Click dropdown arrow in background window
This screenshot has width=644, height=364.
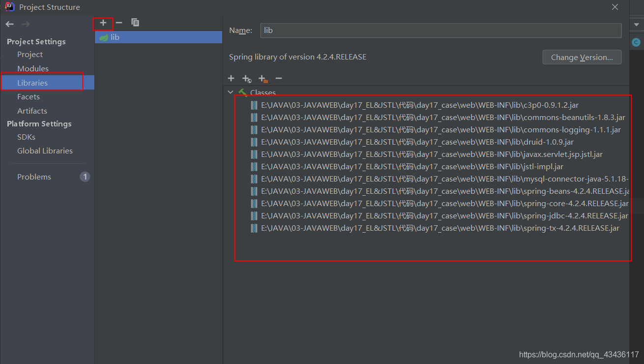pyautogui.click(x=637, y=25)
